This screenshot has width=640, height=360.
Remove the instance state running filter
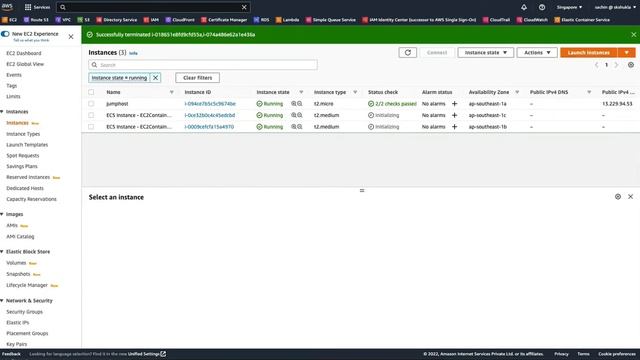pyautogui.click(x=156, y=78)
